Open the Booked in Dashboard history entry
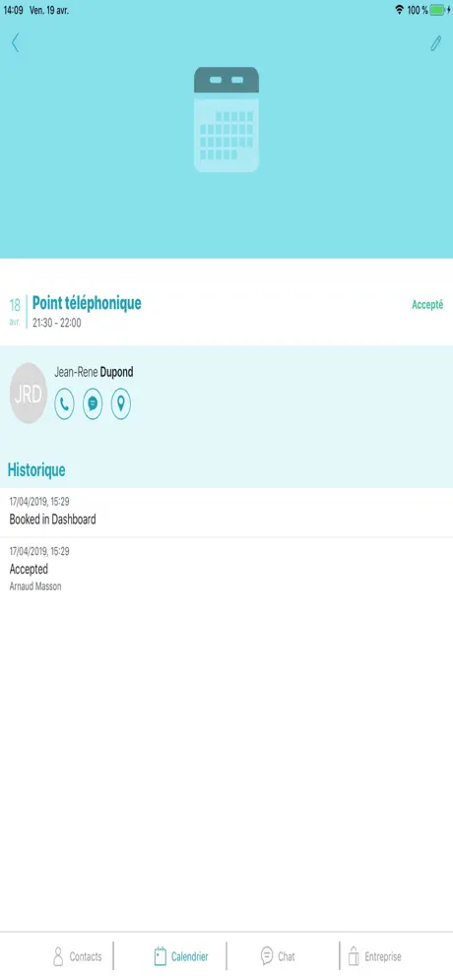The width and height of the screenshot is (453, 980). click(226, 513)
